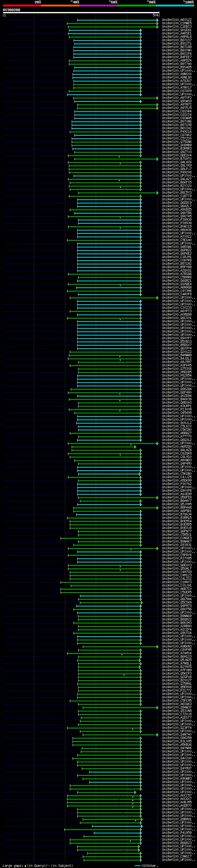Image resolution: width=197 pixels, height=868 pixels.
Task: Select hit label UniRef100_A4RSE1
Action: (x=177, y=33)
